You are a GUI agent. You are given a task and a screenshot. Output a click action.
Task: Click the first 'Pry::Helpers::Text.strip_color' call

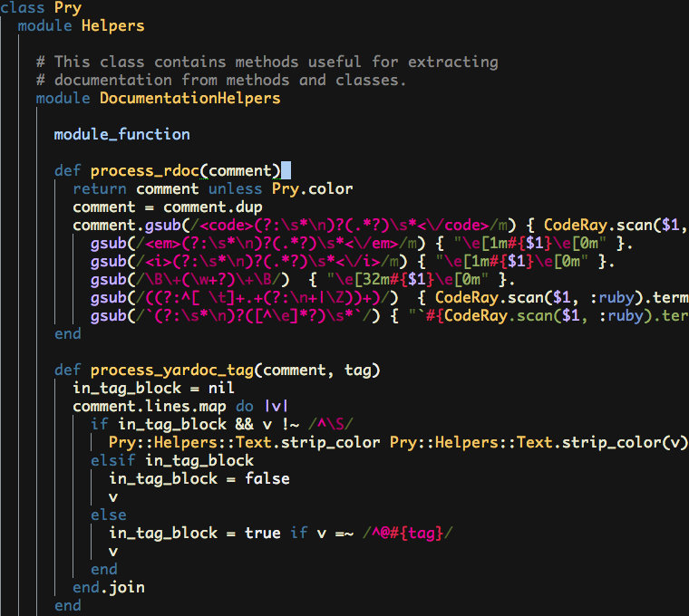244,443
